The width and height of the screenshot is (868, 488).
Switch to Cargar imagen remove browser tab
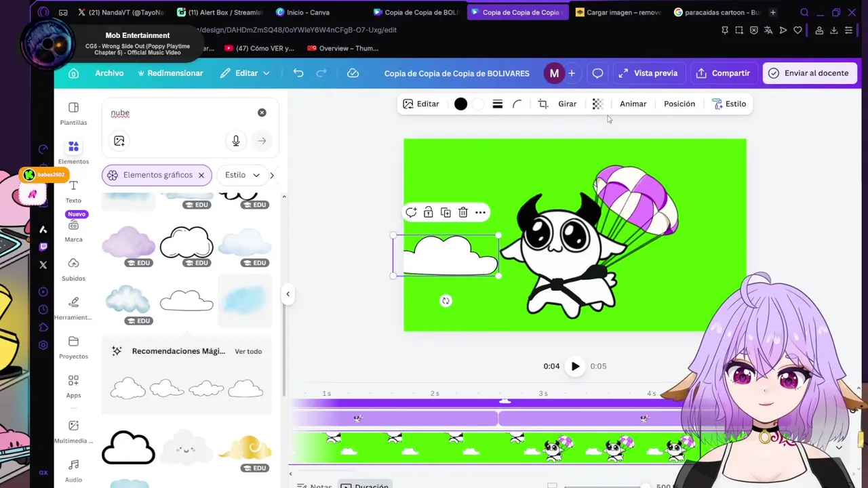[617, 12]
